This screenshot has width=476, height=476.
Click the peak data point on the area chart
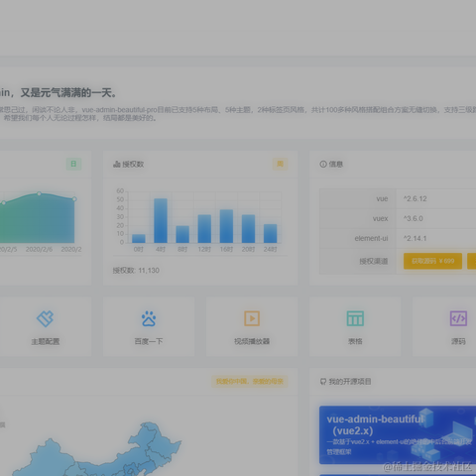click(39, 193)
